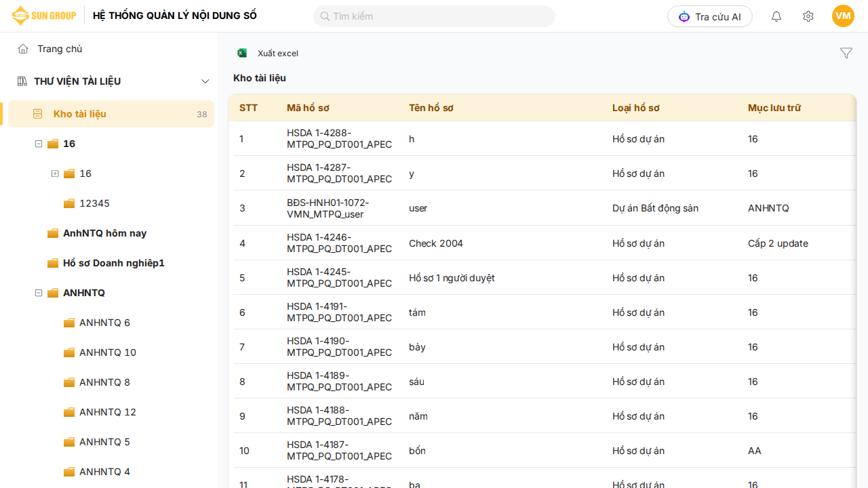Select AnhNTQ hôm nay folder
868x488 pixels.
104,233
